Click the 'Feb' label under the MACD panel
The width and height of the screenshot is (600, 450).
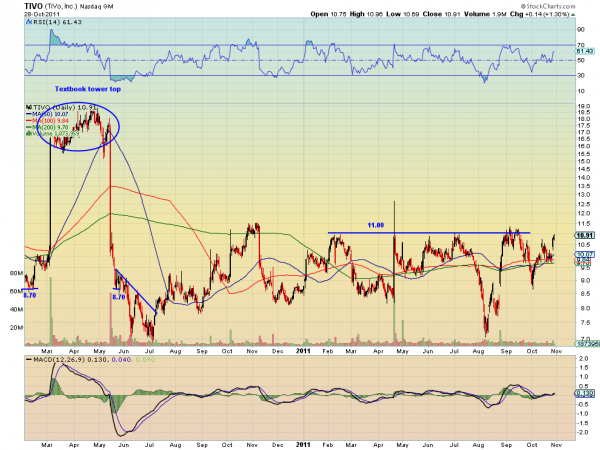click(328, 445)
